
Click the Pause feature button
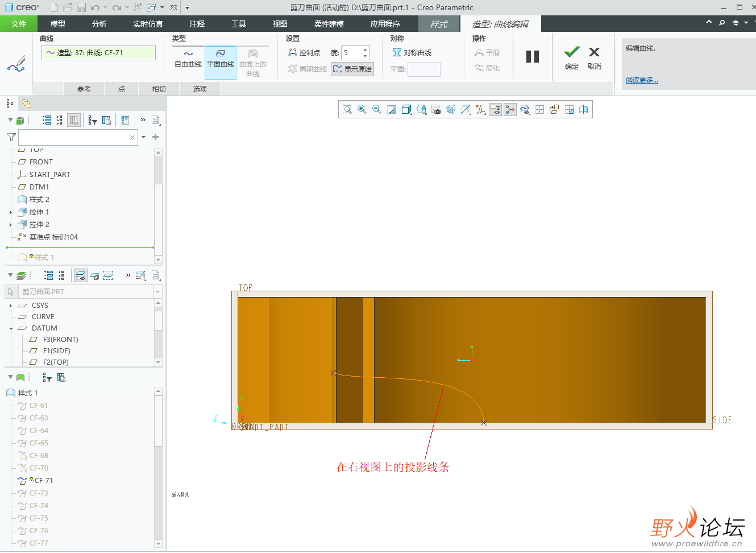click(533, 56)
